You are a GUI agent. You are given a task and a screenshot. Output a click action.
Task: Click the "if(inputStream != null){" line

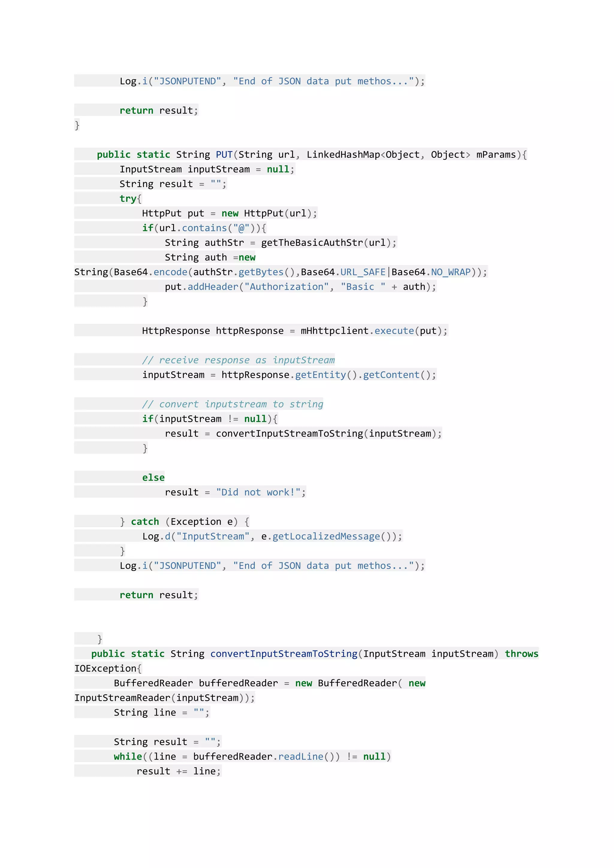210,419
